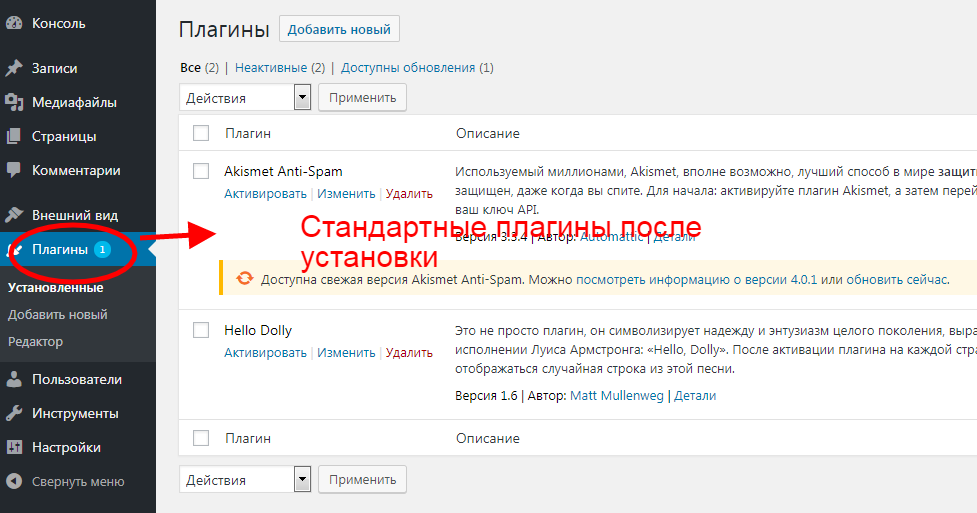
Task: Toggle select-all checkbox in table header
Action: click(x=201, y=133)
